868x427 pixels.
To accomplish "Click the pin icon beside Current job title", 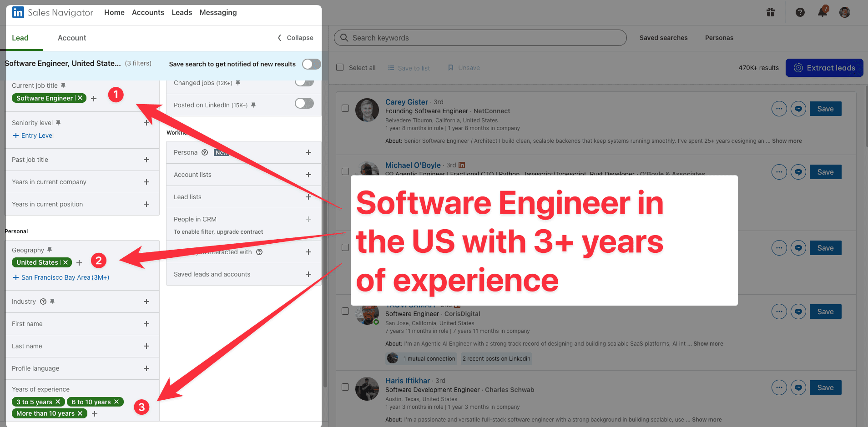I will tap(63, 85).
